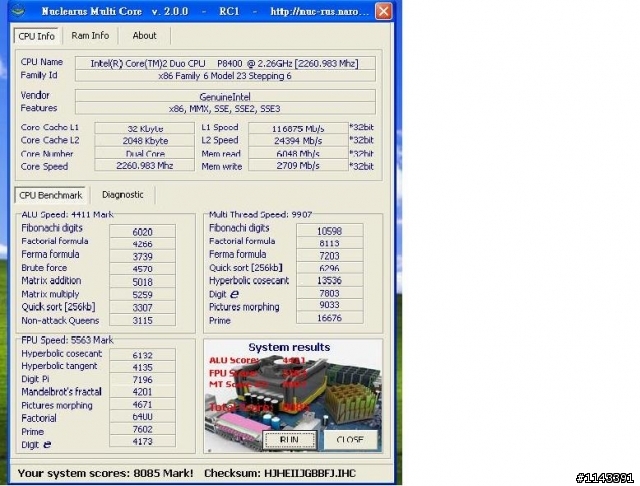This screenshot has height=486, width=640.
Task: Click Multi Thread Factorial formula score 8113
Action: point(329,243)
